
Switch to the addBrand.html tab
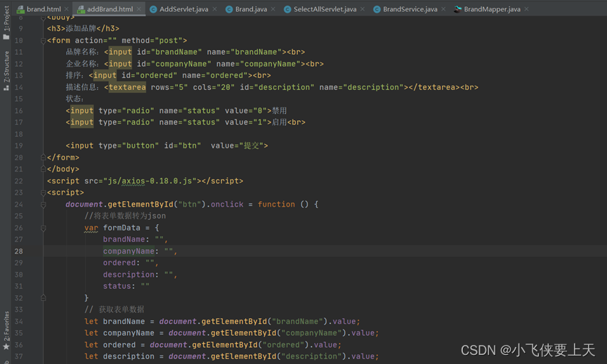110,9
